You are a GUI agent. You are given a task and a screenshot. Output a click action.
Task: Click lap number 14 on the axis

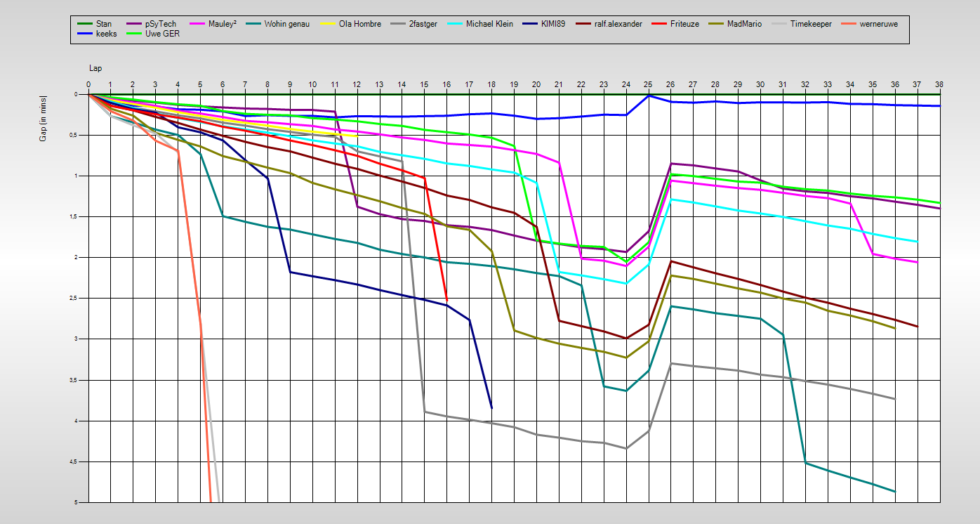(x=402, y=85)
